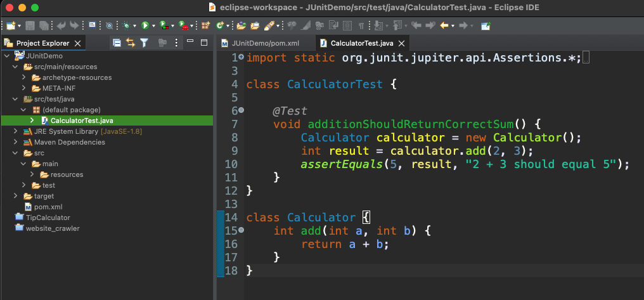Close the Project Explorer tab
The height and width of the screenshot is (300, 644).
[x=78, y=43]
